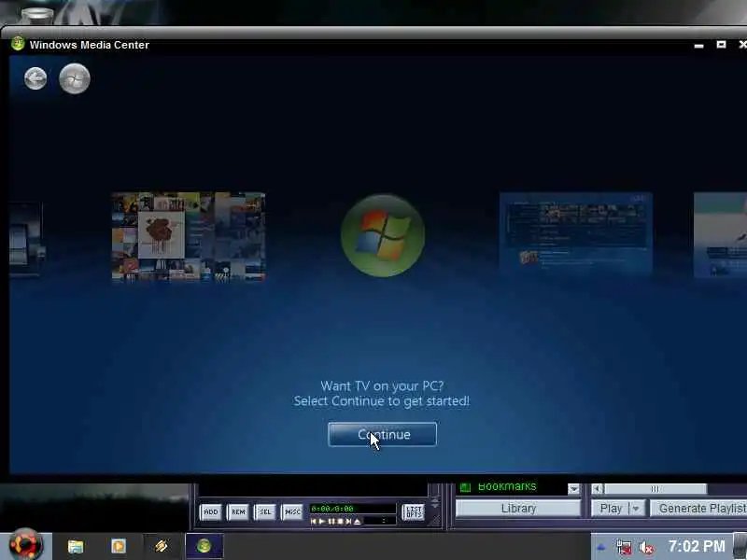Open Winamp LIST OPTS button
Viewport: 747px width, 560px height.
pyautogui.click(x=414, y=511)
